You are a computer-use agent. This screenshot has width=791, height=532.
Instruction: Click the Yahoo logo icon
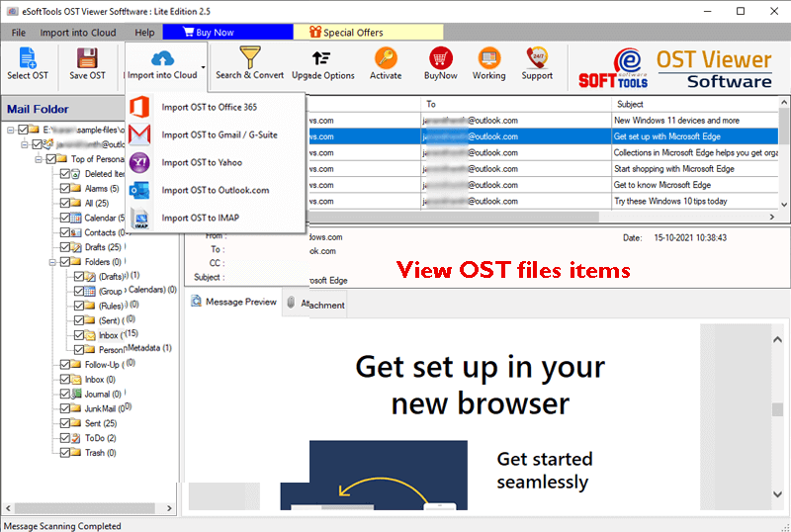tap(139, 162)
